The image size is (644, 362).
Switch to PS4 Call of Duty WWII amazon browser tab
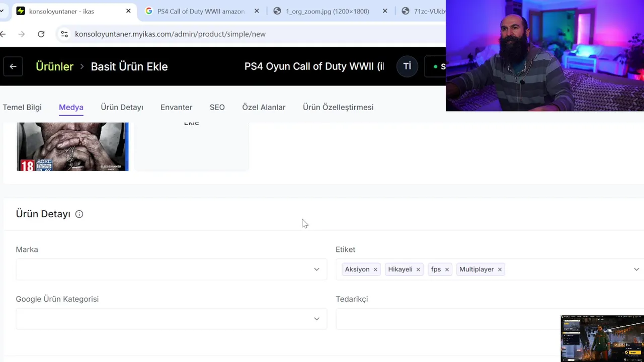click(x=201, y=11)
